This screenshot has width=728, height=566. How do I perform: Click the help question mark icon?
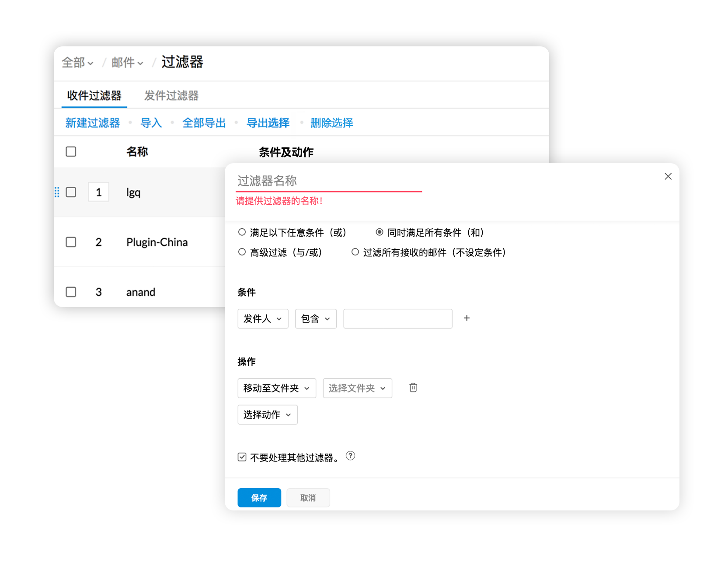coord(350,456)
